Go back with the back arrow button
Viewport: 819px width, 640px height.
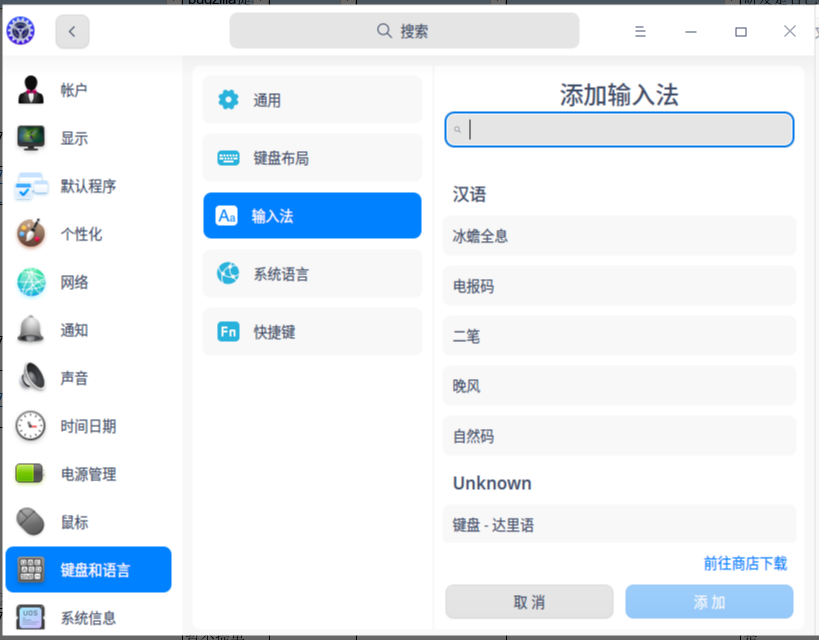click(x=72, y=32)
